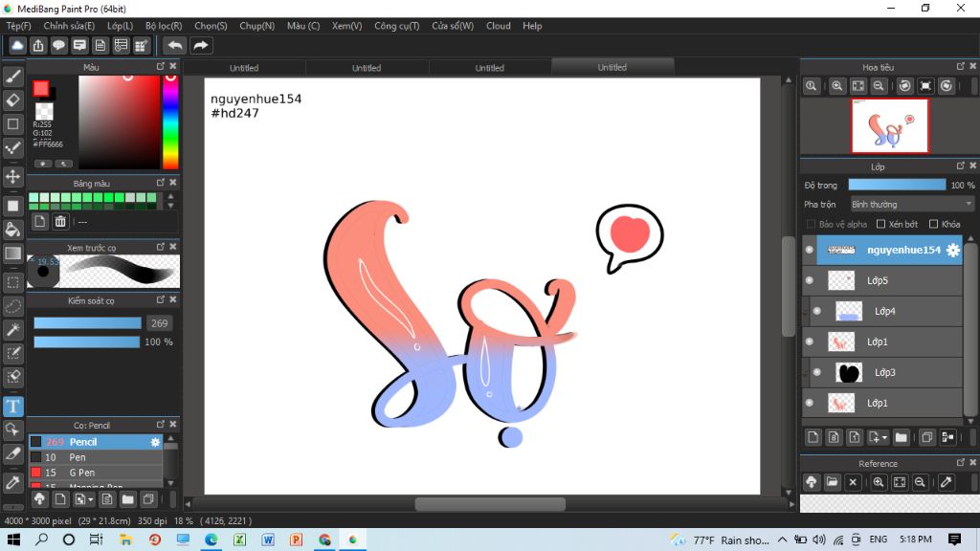Viewport: 980px width, 551px height.
Task: Select the Brush tool
Action: pyautogui.click(x=13, y=77)
